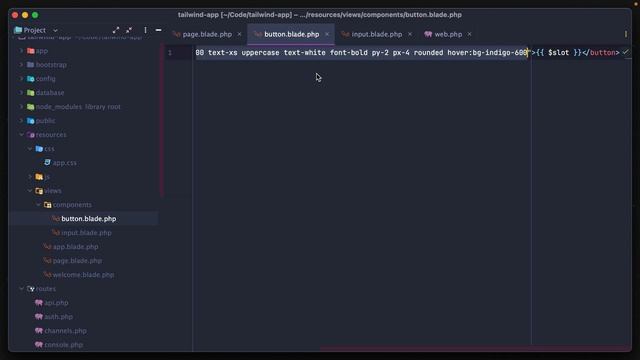Expand the js folder
This screenshot has height=360, width=640.
coord(30,177)
